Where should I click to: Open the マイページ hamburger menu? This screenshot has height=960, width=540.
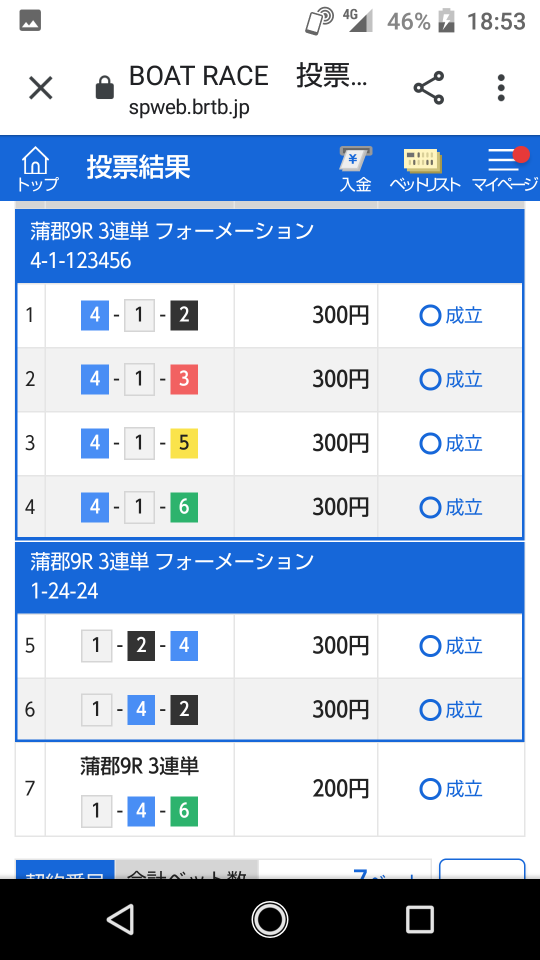504,170
